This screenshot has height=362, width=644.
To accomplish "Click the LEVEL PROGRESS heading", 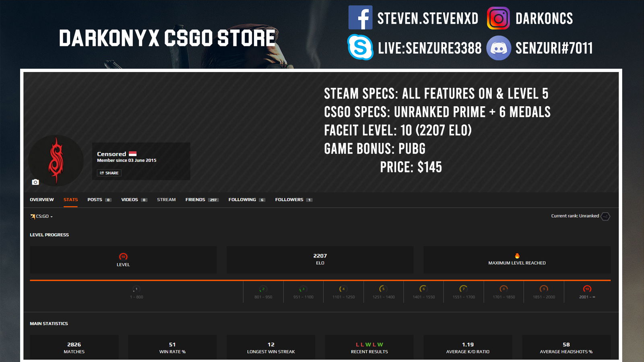I will (49, 235).
